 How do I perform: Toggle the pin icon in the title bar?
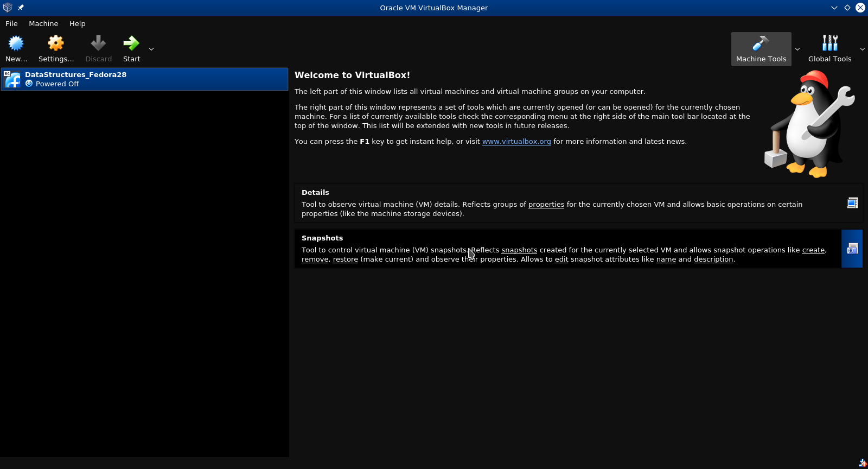21,8
